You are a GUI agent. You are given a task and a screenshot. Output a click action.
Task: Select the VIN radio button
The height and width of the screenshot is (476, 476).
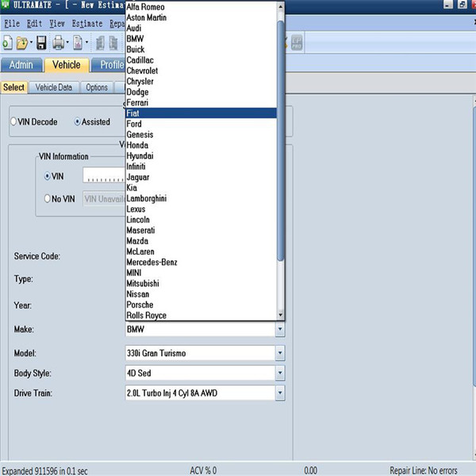click(x=47, y=176)
